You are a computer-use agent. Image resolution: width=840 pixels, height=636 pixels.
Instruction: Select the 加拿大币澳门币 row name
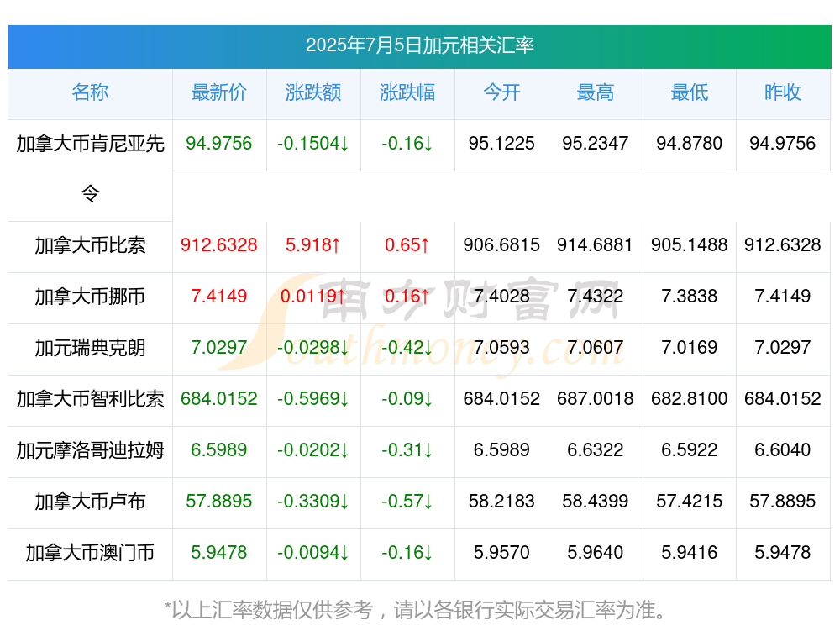(90, 553)
